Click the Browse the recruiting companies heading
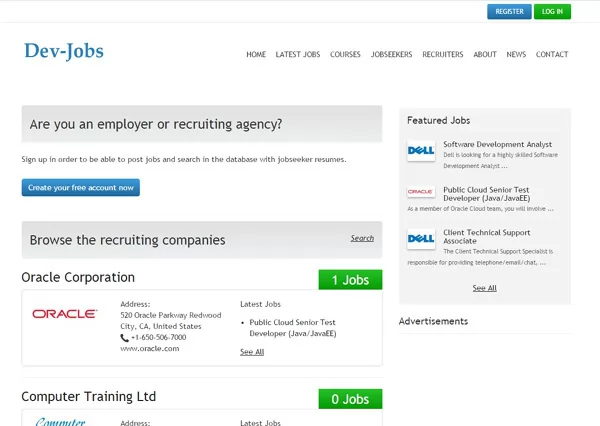600x426 pixels. (127, 240)
